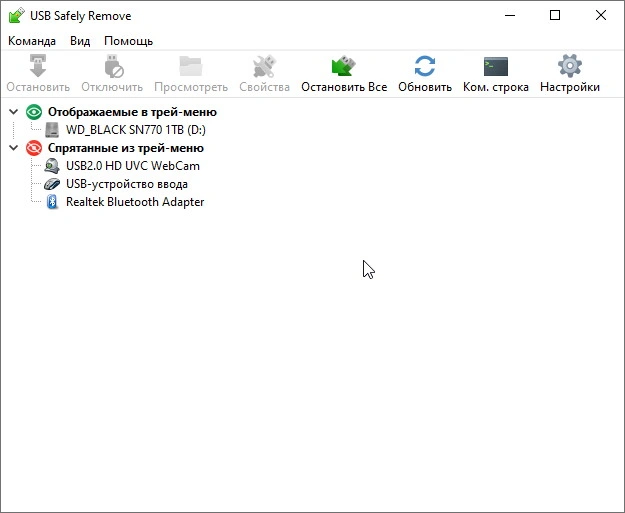The image size is (625, 513).
Task: Click the Просмотреть folder icon
Action: coord(190,67)
